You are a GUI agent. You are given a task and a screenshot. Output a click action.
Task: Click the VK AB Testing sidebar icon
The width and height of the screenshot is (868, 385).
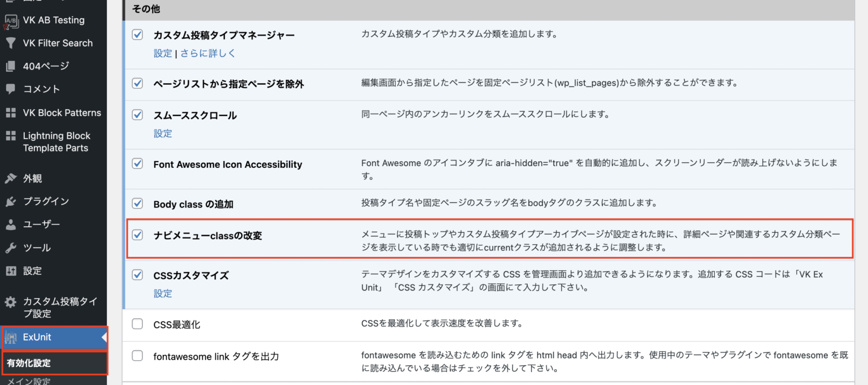[x=11, y=20]
